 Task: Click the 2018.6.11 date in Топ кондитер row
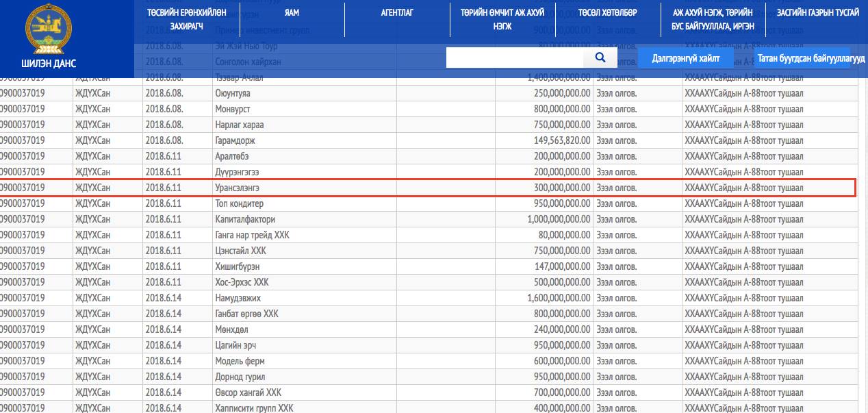click(164, 203)
